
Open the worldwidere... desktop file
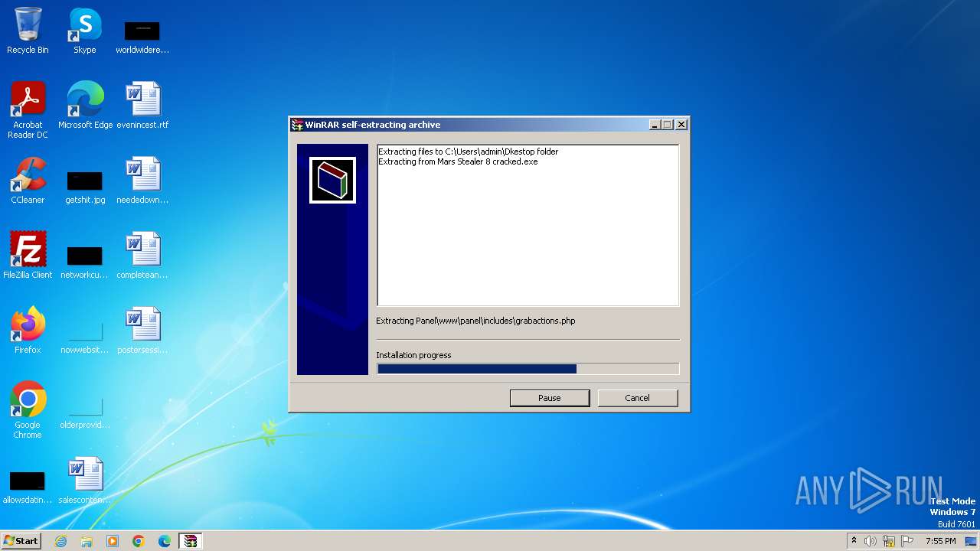coord(142,37)
